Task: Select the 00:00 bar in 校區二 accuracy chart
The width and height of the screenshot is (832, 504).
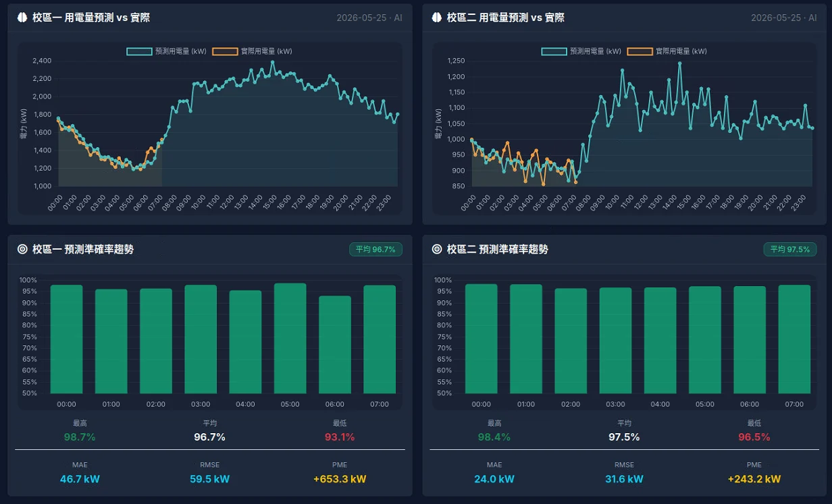Action: (482, 339)
